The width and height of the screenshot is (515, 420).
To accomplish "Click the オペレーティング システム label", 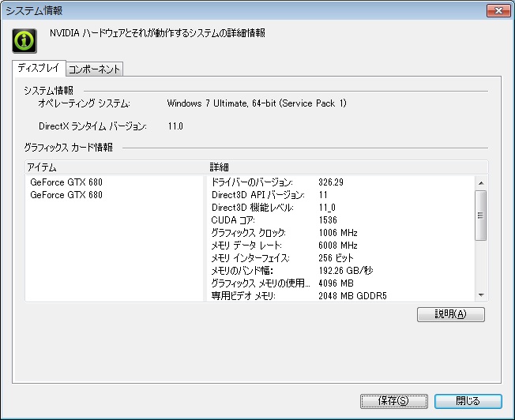I will (84, 103).
